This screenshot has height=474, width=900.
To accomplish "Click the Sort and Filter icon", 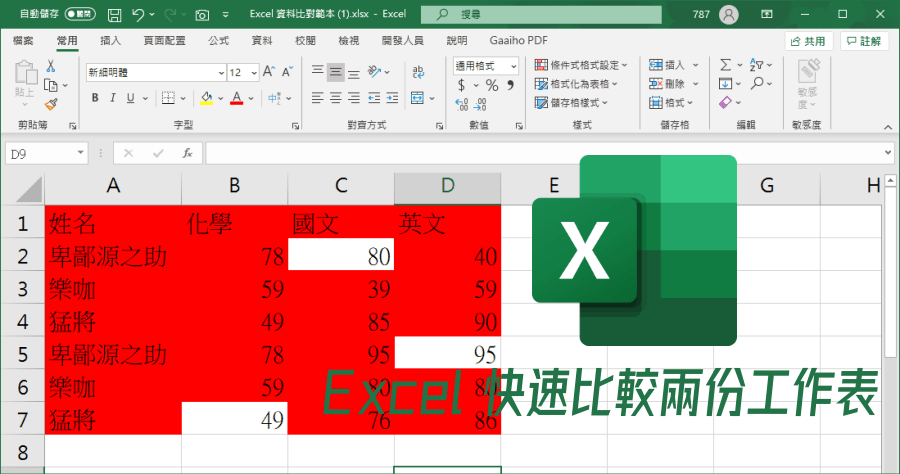I will tap(757, 65).
